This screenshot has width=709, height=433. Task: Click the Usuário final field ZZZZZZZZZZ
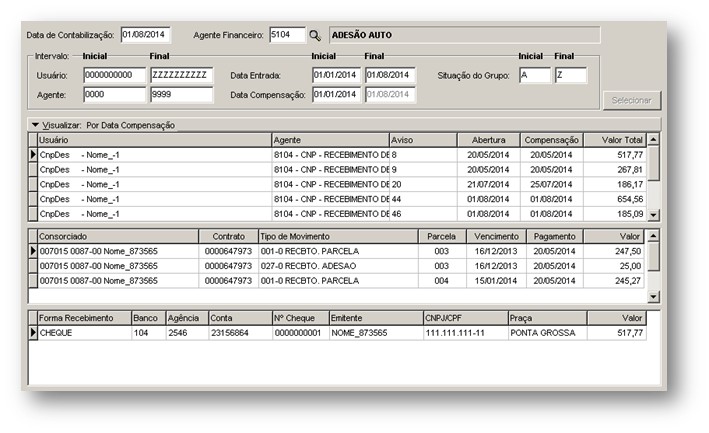[x=182, y=75]
